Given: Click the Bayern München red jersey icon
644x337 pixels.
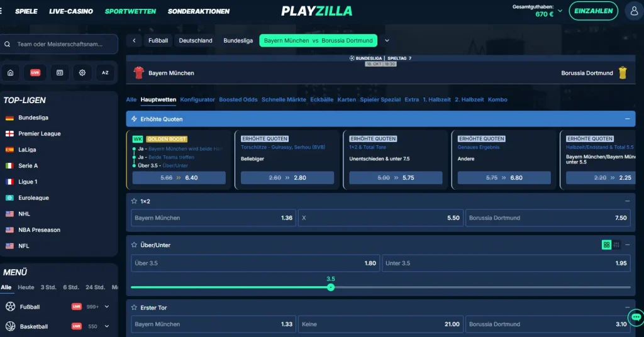Looking at the screenshot, I should [139, 73].
